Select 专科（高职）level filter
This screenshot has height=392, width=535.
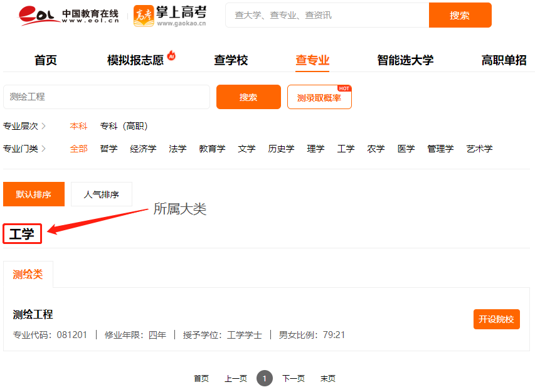[124, 126]
